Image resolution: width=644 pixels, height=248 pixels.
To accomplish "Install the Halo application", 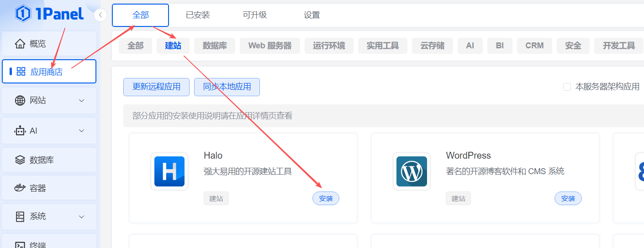I will [x=326, y=199].
